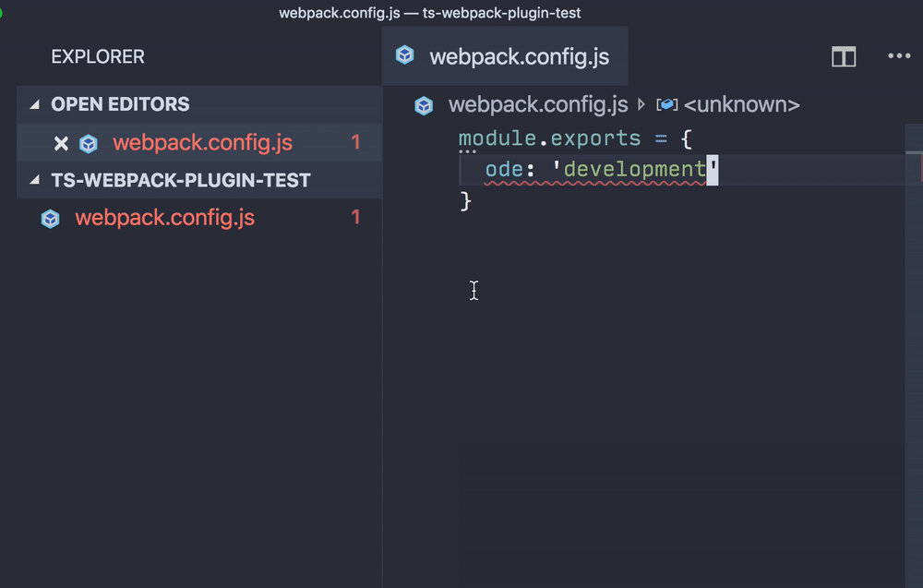Click the EXPLORER panel title
The width and height of the screenshot is (923, 588).
[98, 56]
